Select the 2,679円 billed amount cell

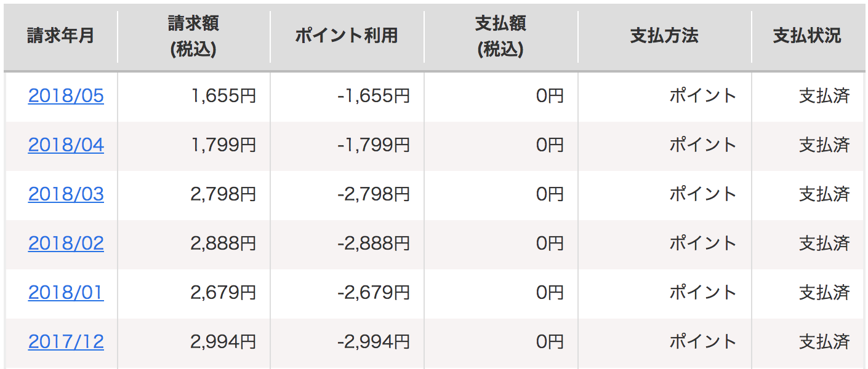pos(223,293)
